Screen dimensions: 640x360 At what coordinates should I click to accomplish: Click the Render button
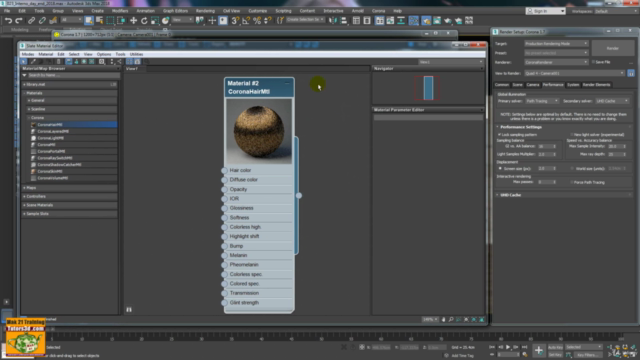click(x=613, y=48)
